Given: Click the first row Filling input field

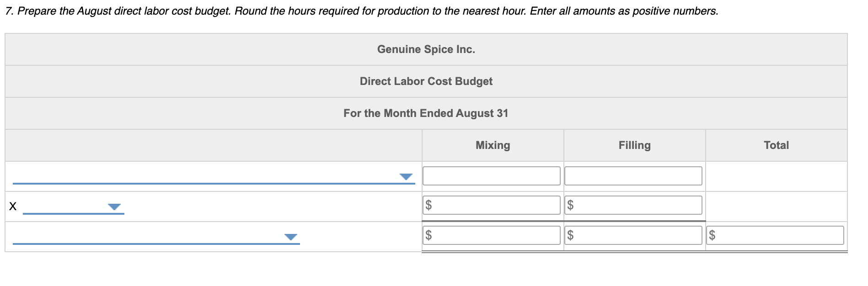Looking at the screenshot, I should tap(633, 176).
